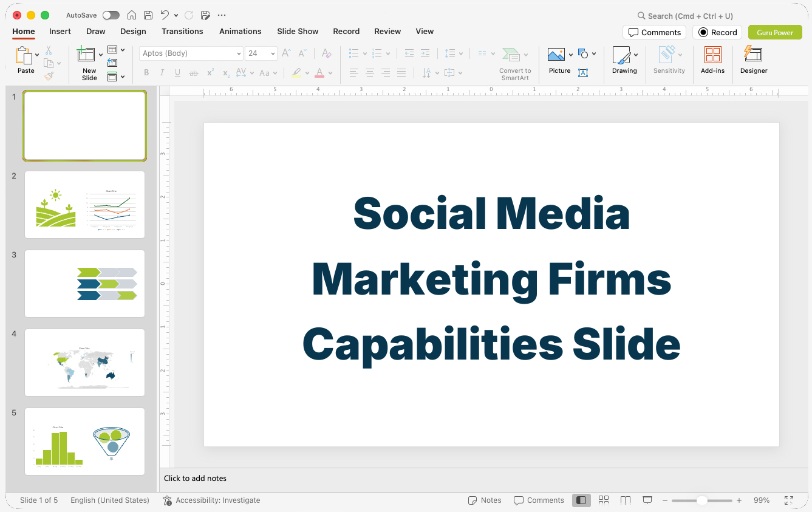Image resolution: width=812 pixels, height=512 pixels.
Task: Insert a Text Box
Action: [x=583, y=73]
